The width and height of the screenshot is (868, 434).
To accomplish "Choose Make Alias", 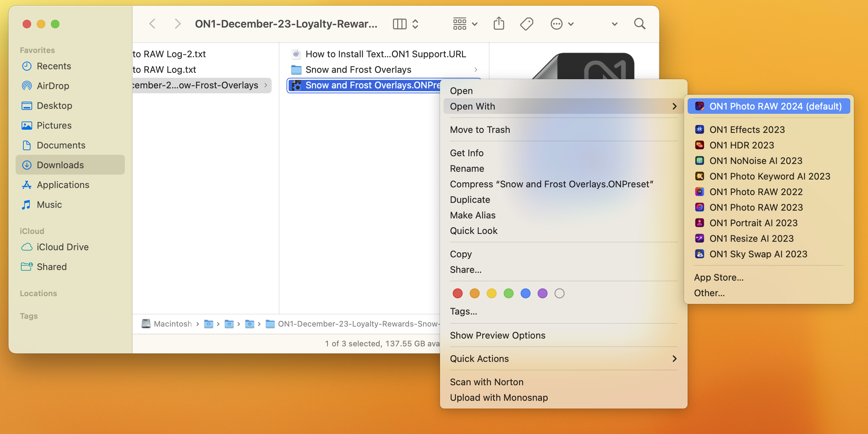I will click(563, 215).
